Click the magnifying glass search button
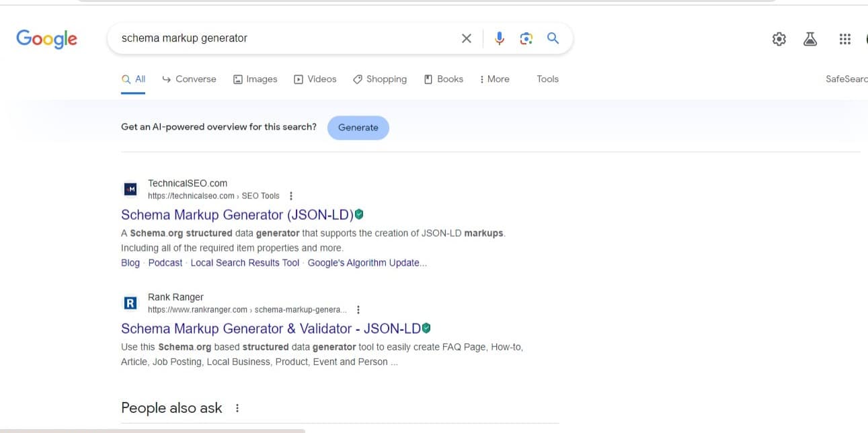Viewport: 868px width, 433px height. 553,38
